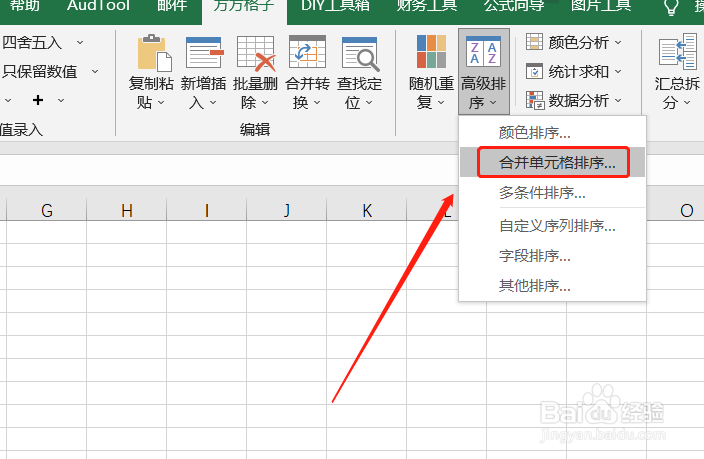Switch to the 公式向导 tab
The image size is (704, 459).
click(x=514, y=5)
